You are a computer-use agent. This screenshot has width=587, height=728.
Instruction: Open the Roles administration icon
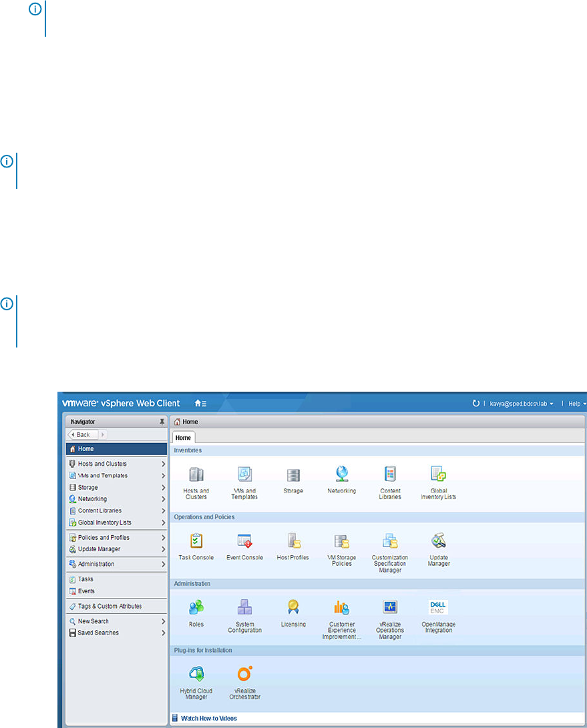point(196,607)
